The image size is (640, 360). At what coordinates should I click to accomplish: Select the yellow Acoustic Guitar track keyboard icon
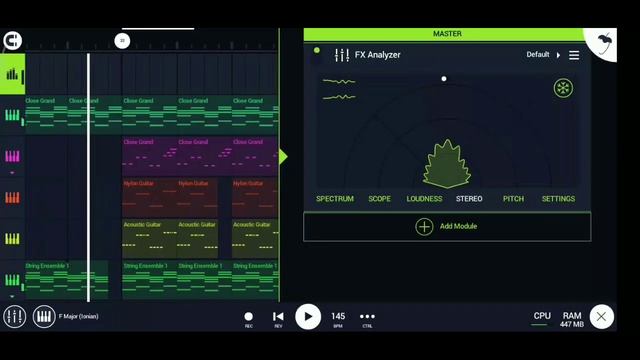point(12,239)
